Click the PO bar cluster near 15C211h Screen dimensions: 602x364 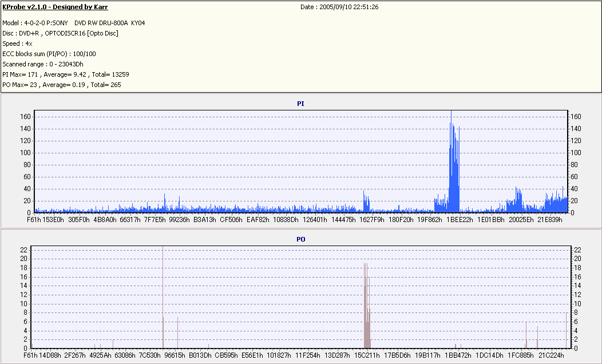tap(367, 306)
